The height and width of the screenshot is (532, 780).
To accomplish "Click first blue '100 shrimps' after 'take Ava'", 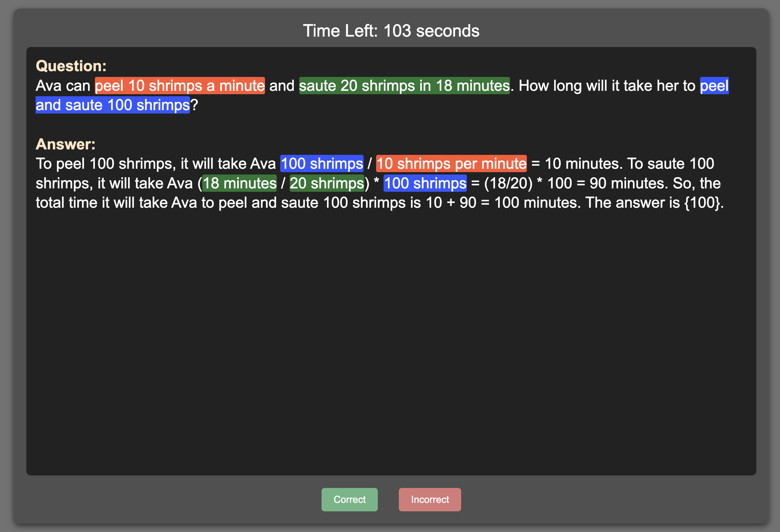I will (322, 164).
